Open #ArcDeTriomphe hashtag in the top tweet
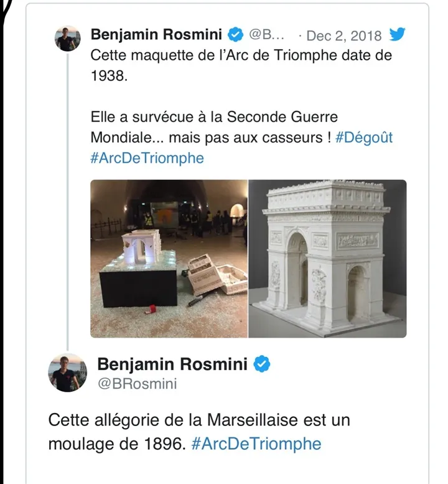Viewport: 448px width, 484px height. tap(147, 158)
